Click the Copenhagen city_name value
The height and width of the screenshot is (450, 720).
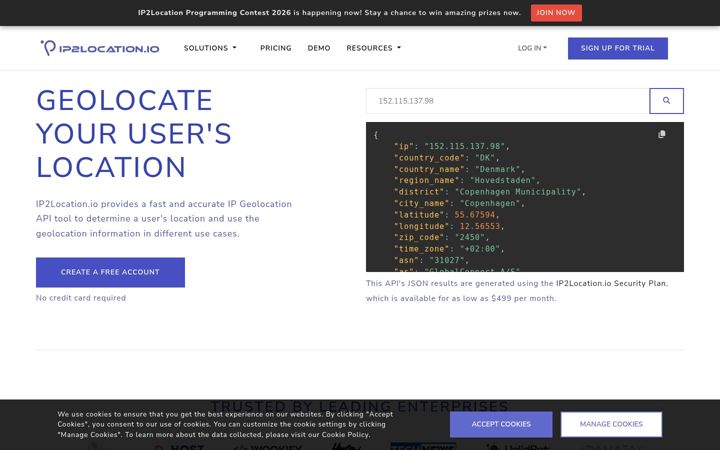point(489,203)
